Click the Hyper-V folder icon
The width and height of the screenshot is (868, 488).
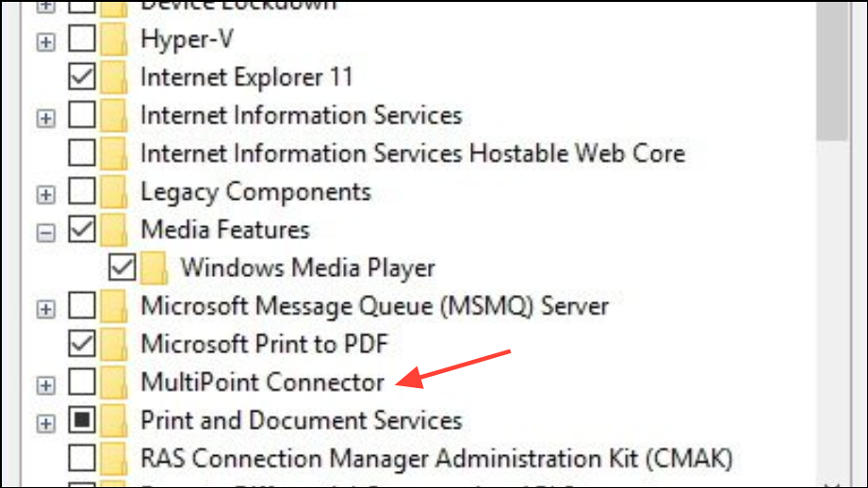pyautogui.click(x=114, y=41)
